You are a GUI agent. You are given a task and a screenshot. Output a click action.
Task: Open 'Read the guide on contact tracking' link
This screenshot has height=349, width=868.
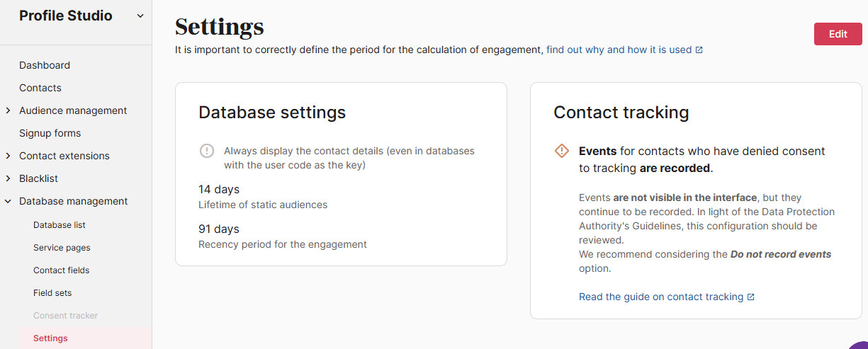661,297
